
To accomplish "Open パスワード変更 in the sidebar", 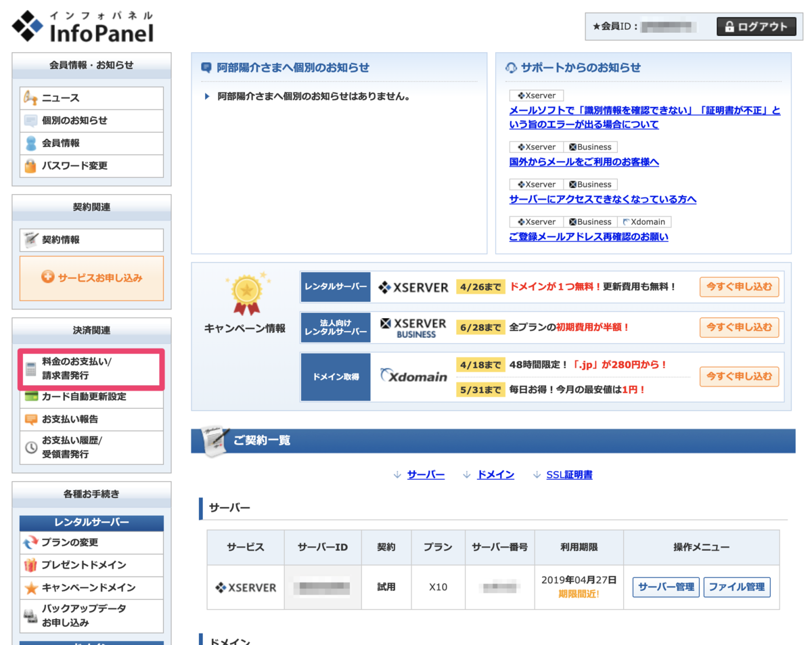I will click(91, 166).
